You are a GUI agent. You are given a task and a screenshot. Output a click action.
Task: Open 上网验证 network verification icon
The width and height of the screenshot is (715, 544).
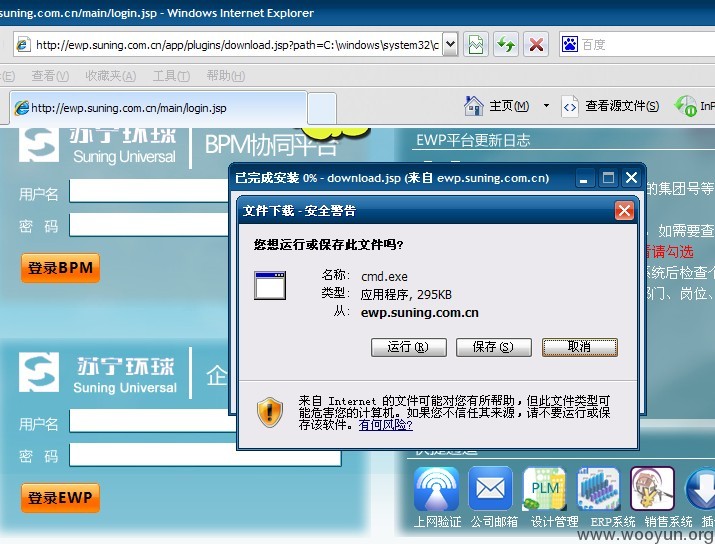click(x=436, y=489)
